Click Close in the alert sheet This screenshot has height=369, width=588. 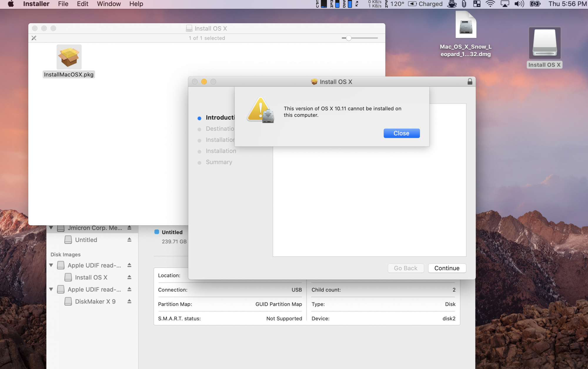coord(401,133)
